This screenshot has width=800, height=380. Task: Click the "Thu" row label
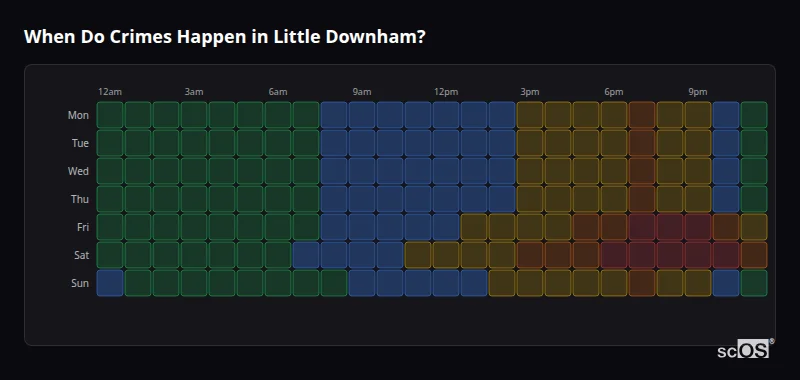(80, 199)
